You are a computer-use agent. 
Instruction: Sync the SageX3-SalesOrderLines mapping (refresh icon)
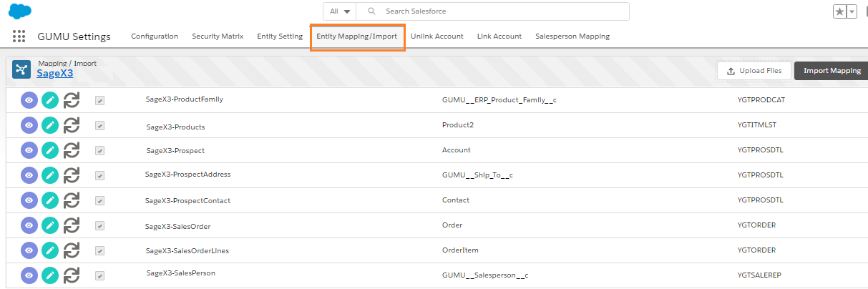pyautogui.click(x=71, y=250)
